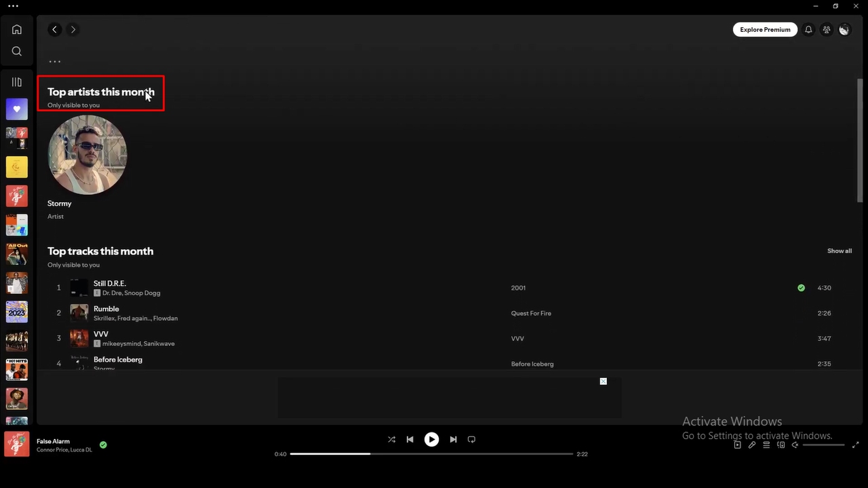Expand Your Library sidebar
The height and width of the screenshot is (488, 868).
click(16, 81)
